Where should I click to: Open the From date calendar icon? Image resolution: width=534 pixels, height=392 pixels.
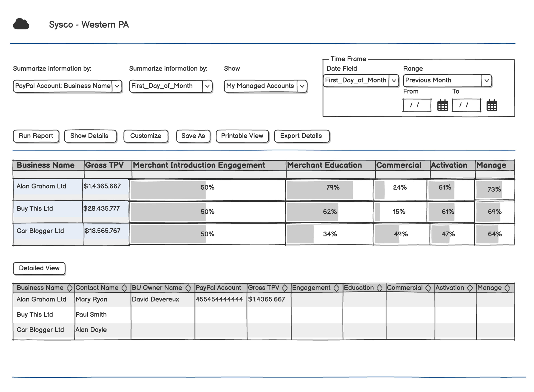[442, 106]
